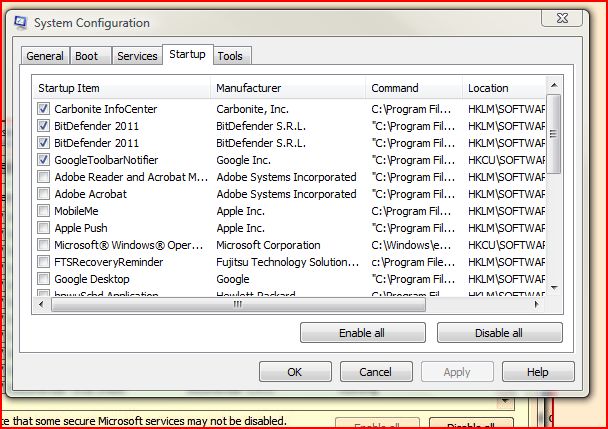This screenshot has height=429, width=608.
Task: Check Microsoft Windows Oper... startup item
Action: coord(43,245)
